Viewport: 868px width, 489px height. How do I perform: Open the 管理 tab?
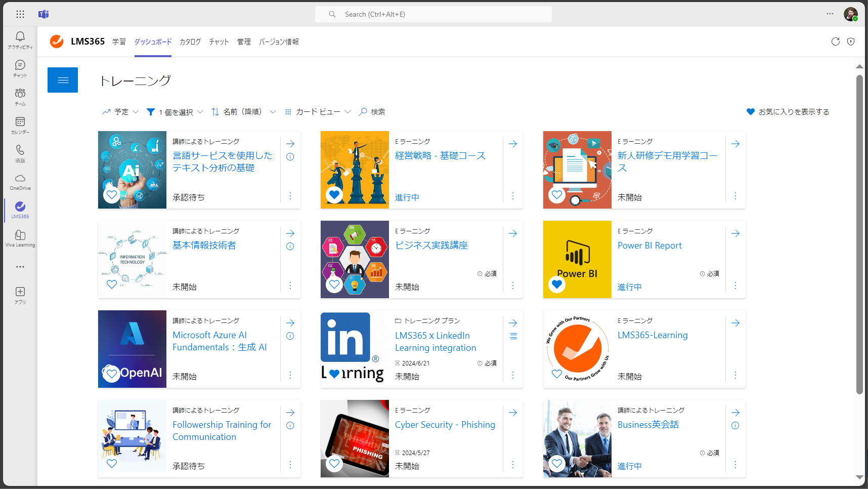(x=244, y=42)
